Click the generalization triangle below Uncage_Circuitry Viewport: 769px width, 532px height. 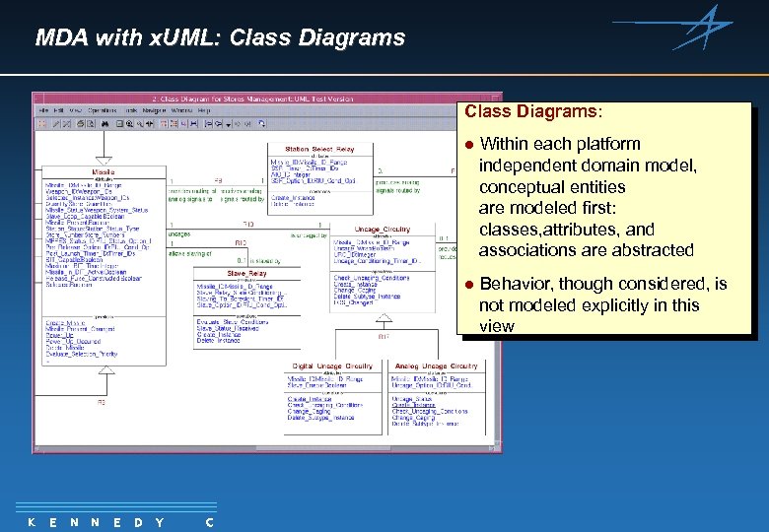click(384, 318)
